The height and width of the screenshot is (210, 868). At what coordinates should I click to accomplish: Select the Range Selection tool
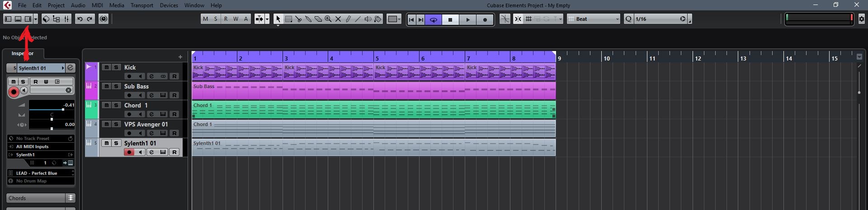[288, 19]
